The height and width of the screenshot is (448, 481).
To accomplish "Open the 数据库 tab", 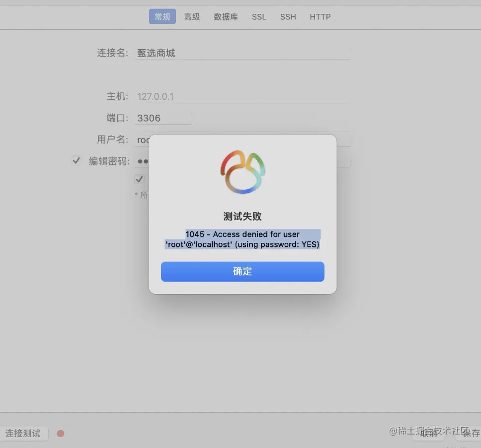I will pos(226,17).
